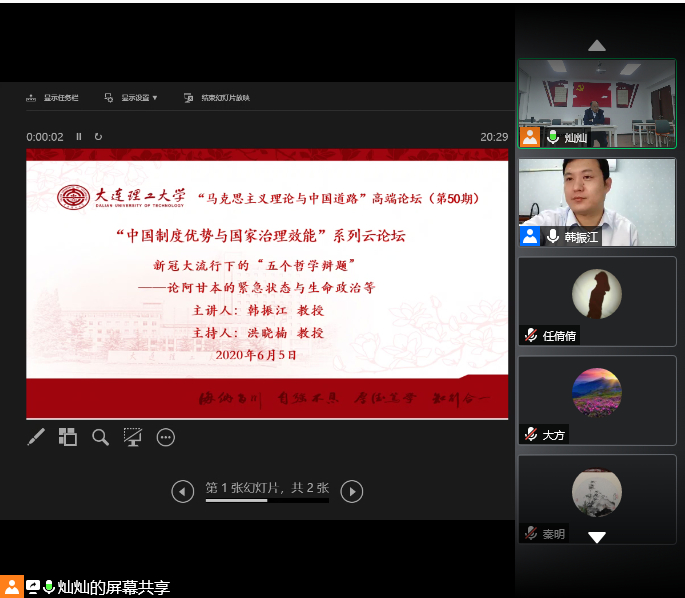Click muted microphone icon for 任倩倩
685x598 pixels.
[x=531, y=335]
